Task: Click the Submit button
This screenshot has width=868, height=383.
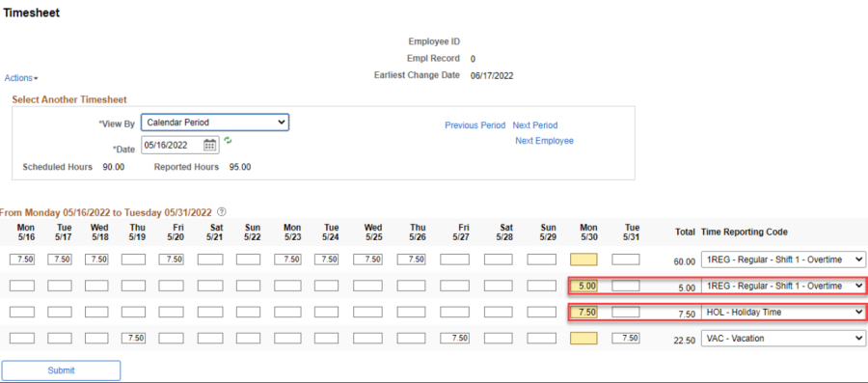Action: pos(61,370)
